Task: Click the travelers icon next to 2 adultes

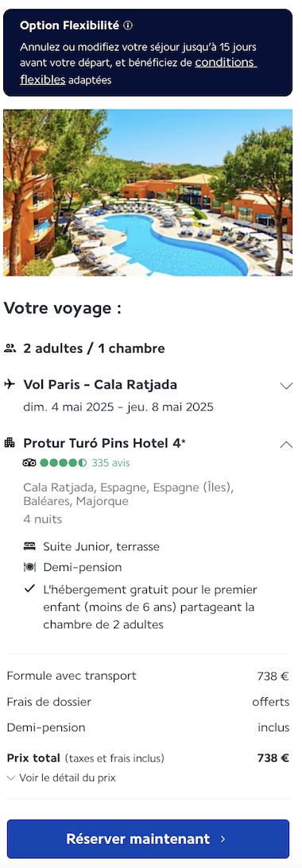Action: [10, 348]
